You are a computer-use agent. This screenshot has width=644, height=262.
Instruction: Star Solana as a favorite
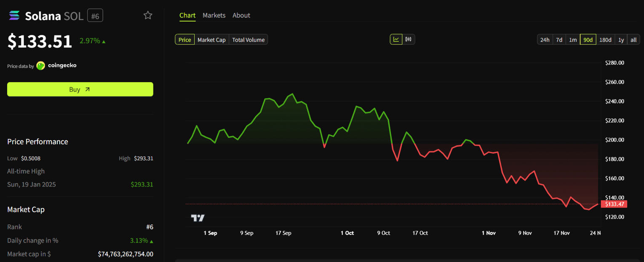coord(148,16)
